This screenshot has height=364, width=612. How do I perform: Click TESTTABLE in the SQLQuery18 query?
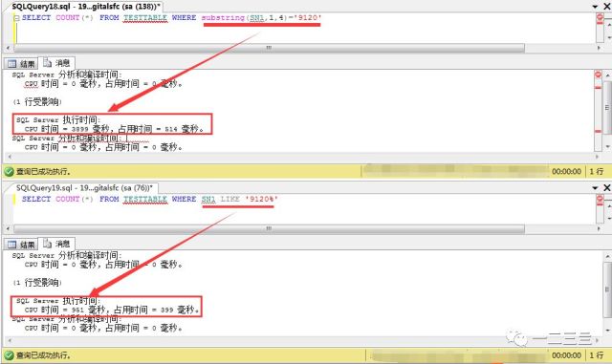tap(145, 18)
